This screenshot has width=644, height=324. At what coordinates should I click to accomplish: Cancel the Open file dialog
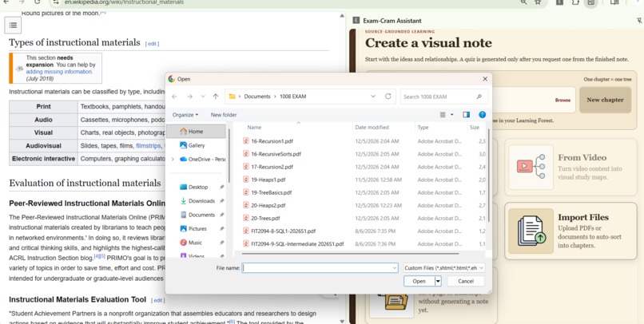(x=466, y=282)
